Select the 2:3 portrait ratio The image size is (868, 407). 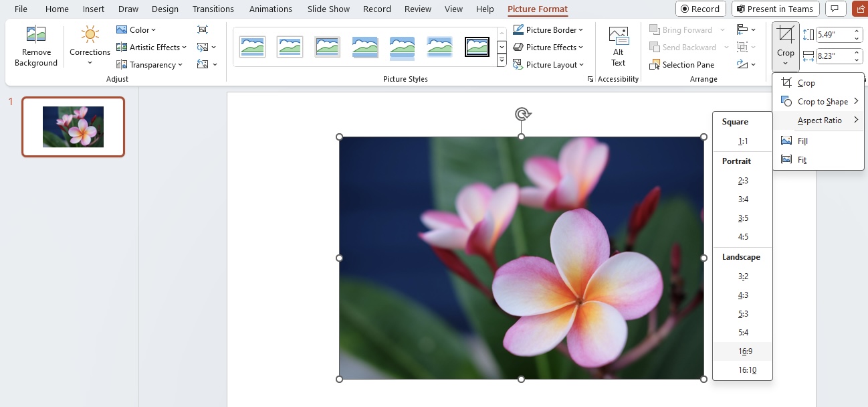click(743, 181)
